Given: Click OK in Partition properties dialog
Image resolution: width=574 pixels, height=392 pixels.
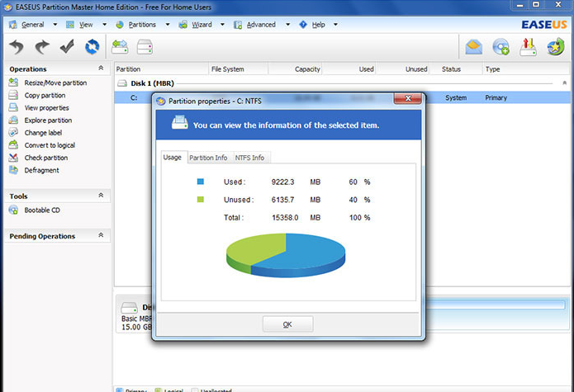Looking at the screenshot, I should tap(287, 324).
